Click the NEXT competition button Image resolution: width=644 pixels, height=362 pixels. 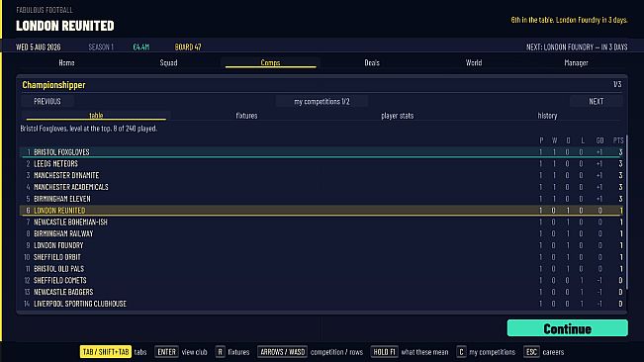tap(596, 101)
